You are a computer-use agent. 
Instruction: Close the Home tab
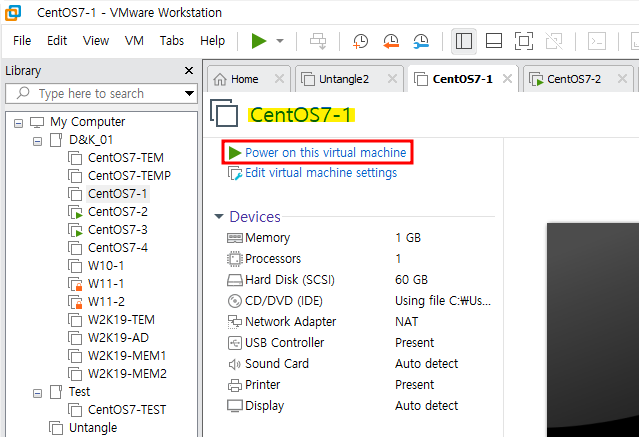(x=279, y=78)
